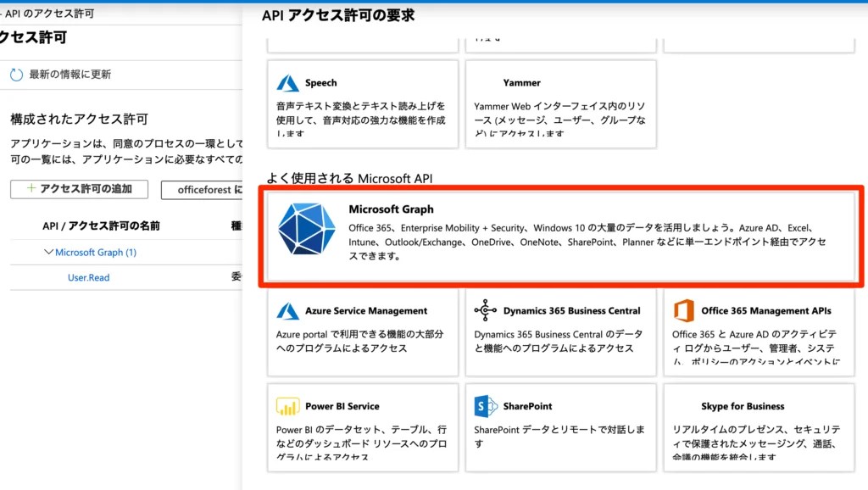Image resolution: width=868 pixels, height=490 pixels.
Task: Click the Office 365 Management APIs logo
Action: pyautogui.click(x=684, y=310)
